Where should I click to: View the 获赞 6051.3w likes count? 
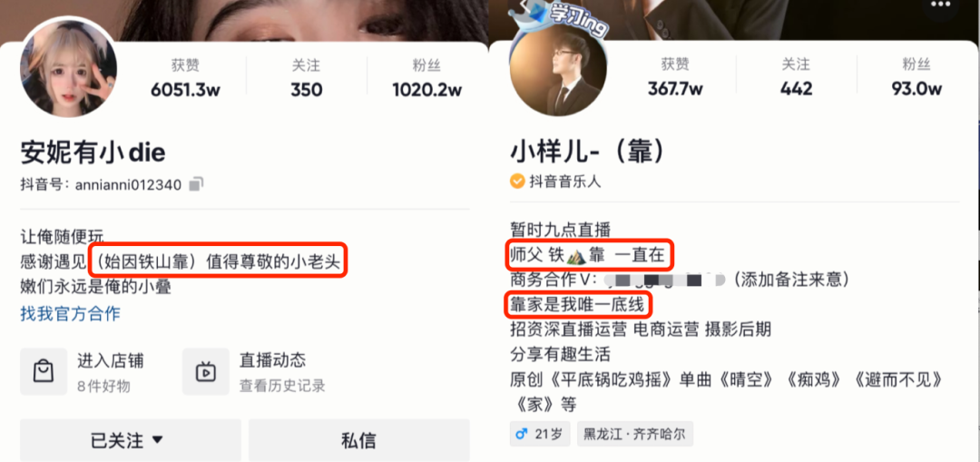(x=185, y=79)
